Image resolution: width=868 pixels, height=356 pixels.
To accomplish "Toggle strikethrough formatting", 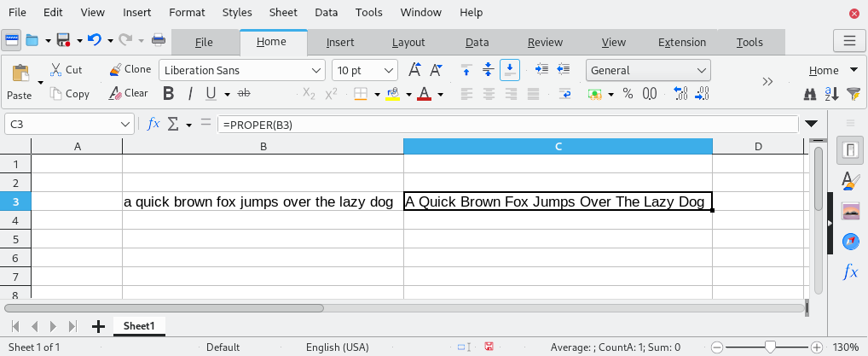I will pos(244,94).
